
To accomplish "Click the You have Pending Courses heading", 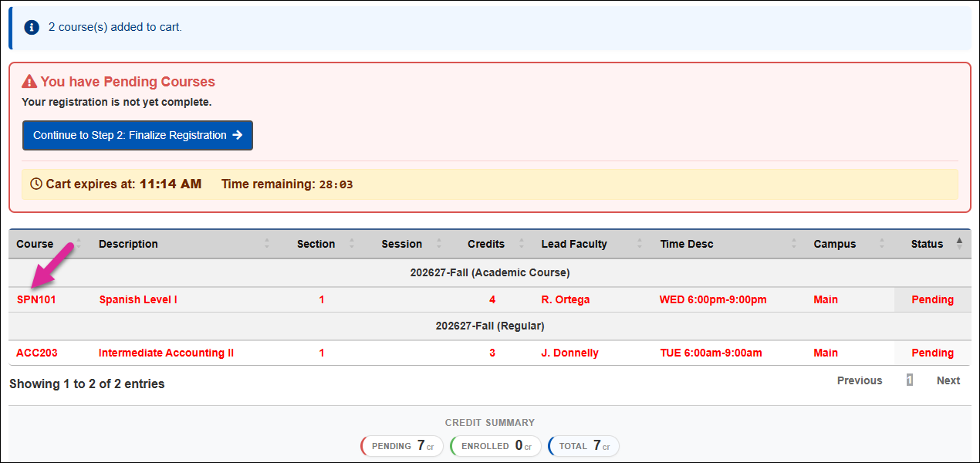I will pyautogui.click(x=127, y=82).
